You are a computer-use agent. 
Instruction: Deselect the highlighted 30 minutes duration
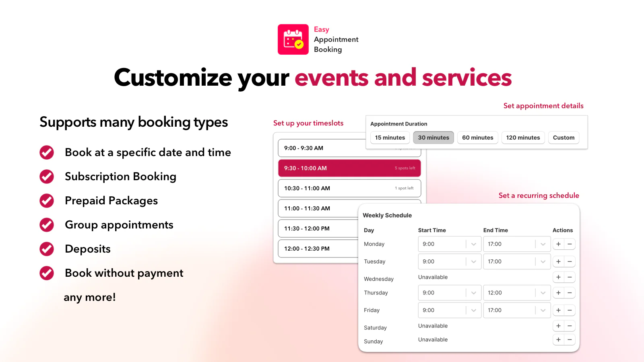click(433, 137)
